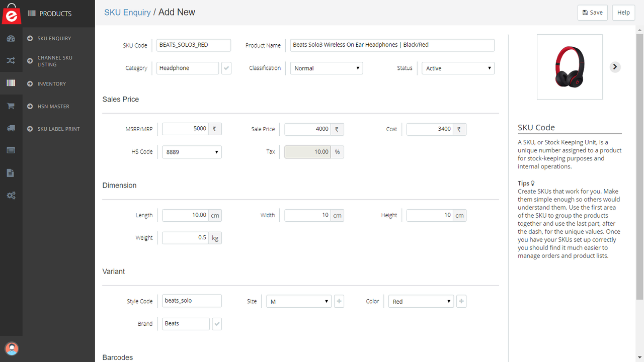Click the rupee symbol next to MSRP/MRP
The image size is (644, 362).
point(215,129)
